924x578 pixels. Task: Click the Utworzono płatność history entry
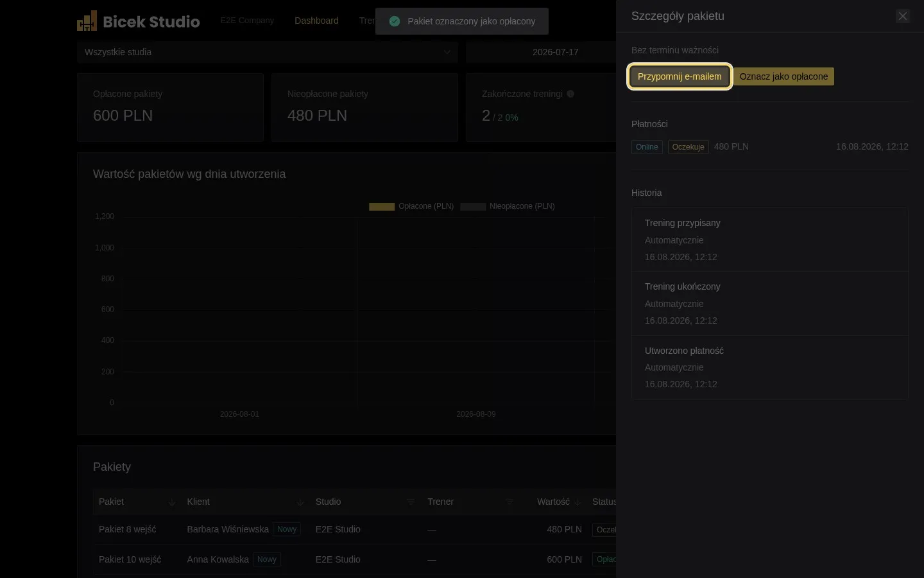point(770,367)
